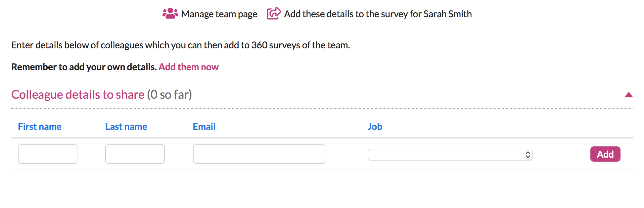Click the team people icon

click(170, 14)
